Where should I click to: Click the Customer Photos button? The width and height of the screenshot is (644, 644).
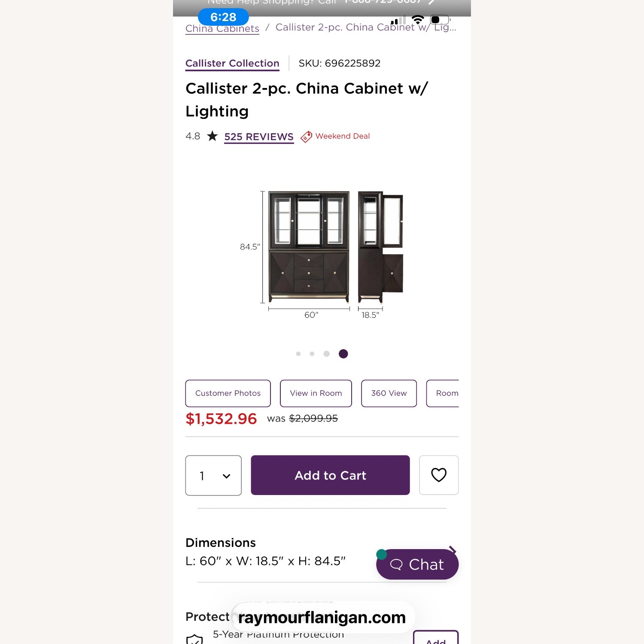228,393
